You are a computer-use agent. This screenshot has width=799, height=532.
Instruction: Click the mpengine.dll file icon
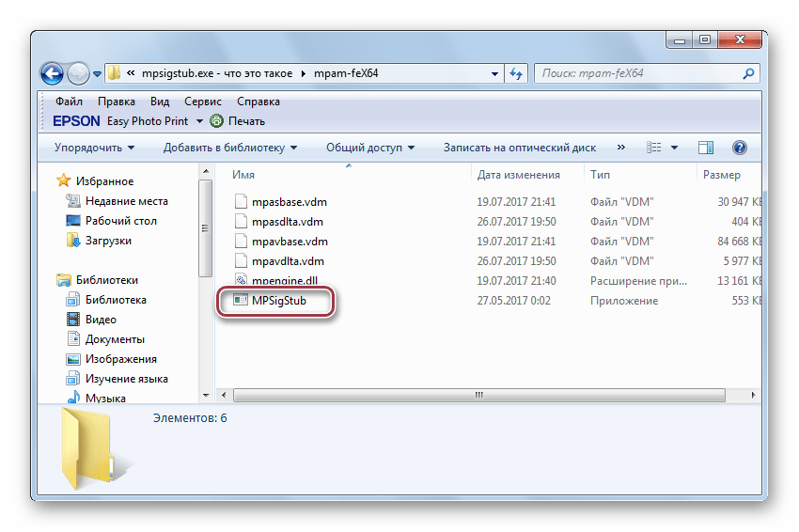coord(241,280)
